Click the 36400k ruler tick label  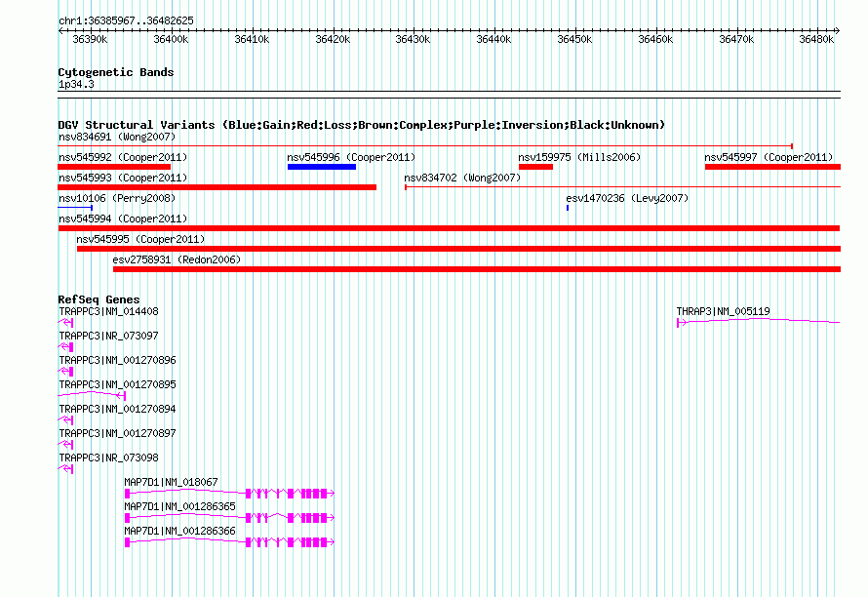click(171, 39)
